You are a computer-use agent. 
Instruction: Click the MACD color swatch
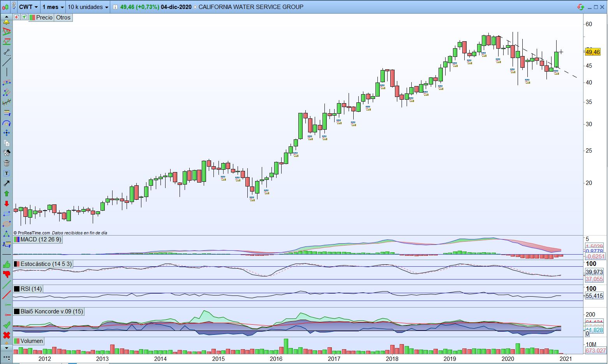pyautogui.click(x=17, y=239)
